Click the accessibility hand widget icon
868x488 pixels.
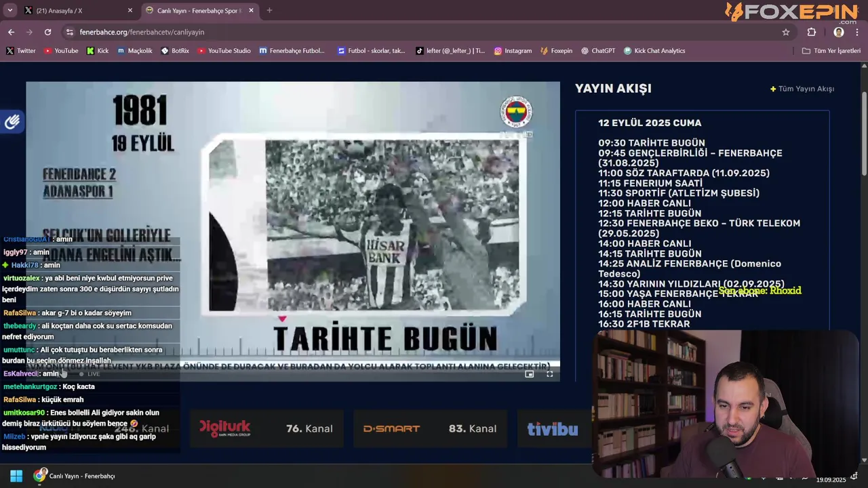12,122
